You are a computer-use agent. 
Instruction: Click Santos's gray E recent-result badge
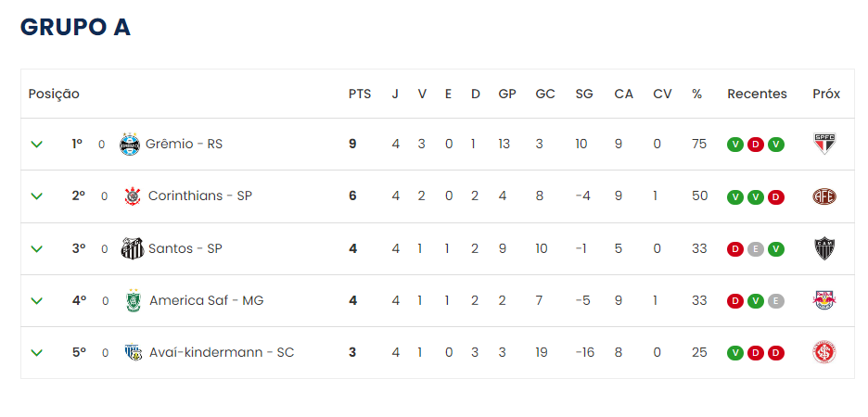point(755,249)
